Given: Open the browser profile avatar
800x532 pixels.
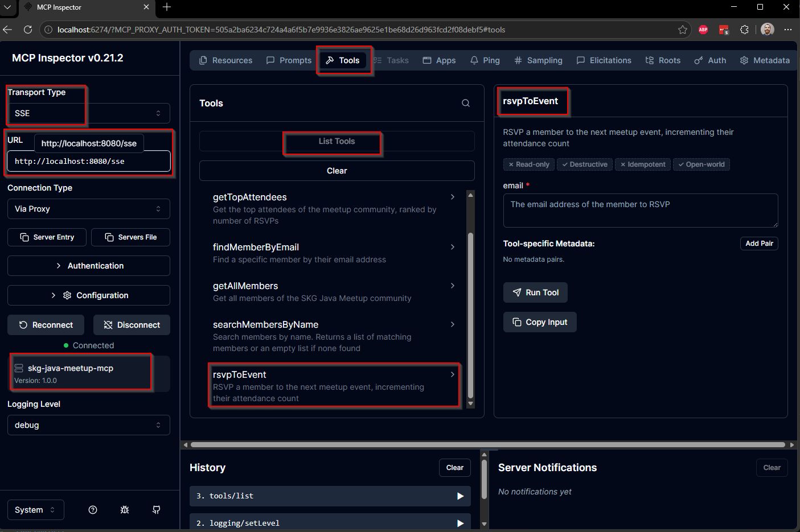Looking at the screenshot, I should [768, 30].
